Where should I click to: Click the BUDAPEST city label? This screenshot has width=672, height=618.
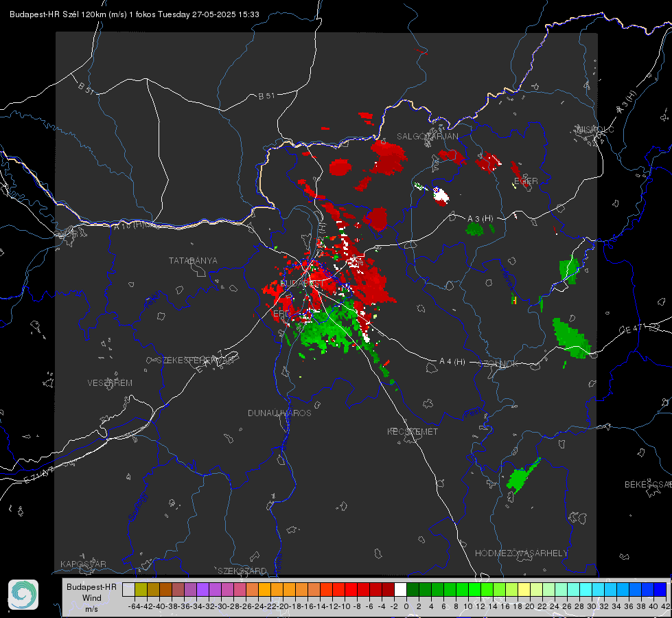pyautogui.click(x=302, y=284)
